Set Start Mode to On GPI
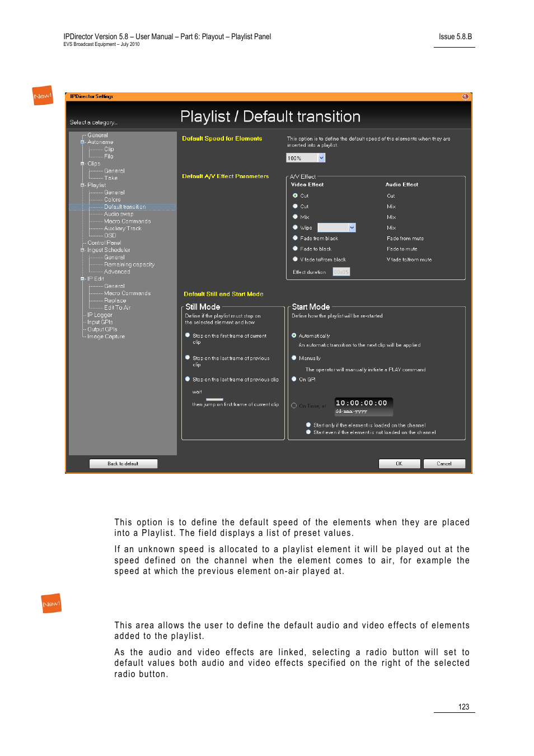The height and width of the screenshot is (756, 534). [x=294, y=379]
